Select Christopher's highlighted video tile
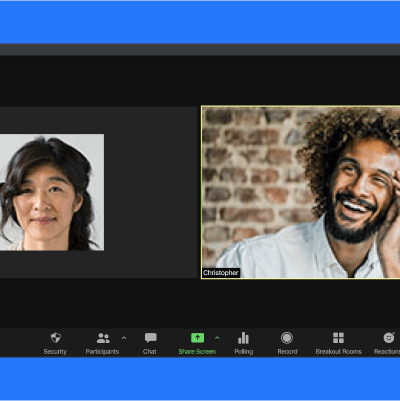 click(301, 192)
